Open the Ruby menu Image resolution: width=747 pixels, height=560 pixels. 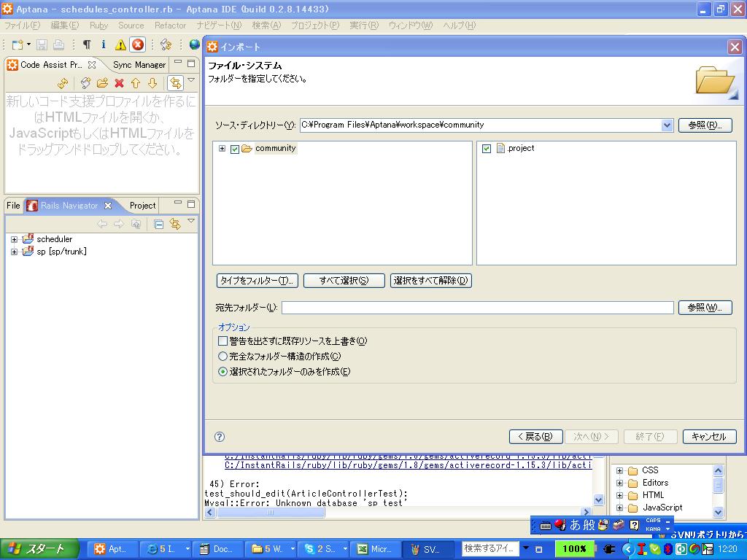pos(98,26)
